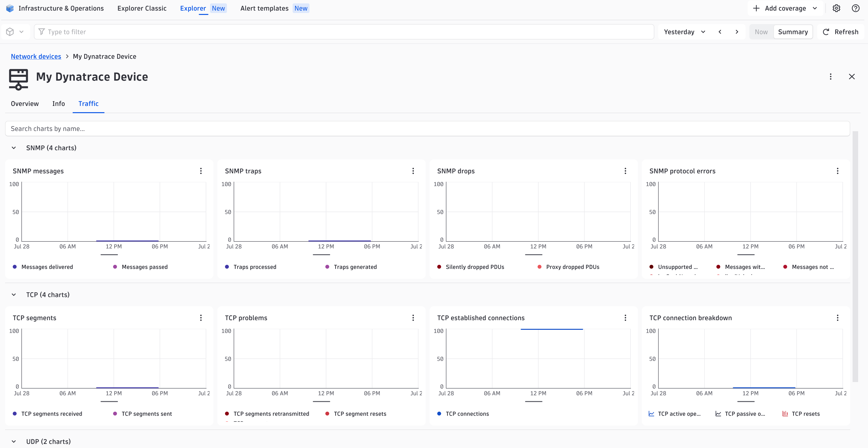Click the filter funnel icon
This screenshot has width=868, height=448.
[x=41, y=32]
